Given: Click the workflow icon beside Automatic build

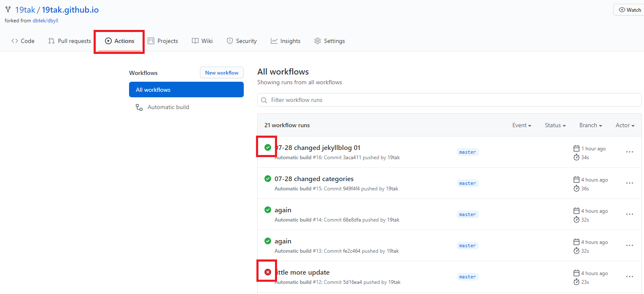Looking at the screenshot, I should tap(139, 107).
